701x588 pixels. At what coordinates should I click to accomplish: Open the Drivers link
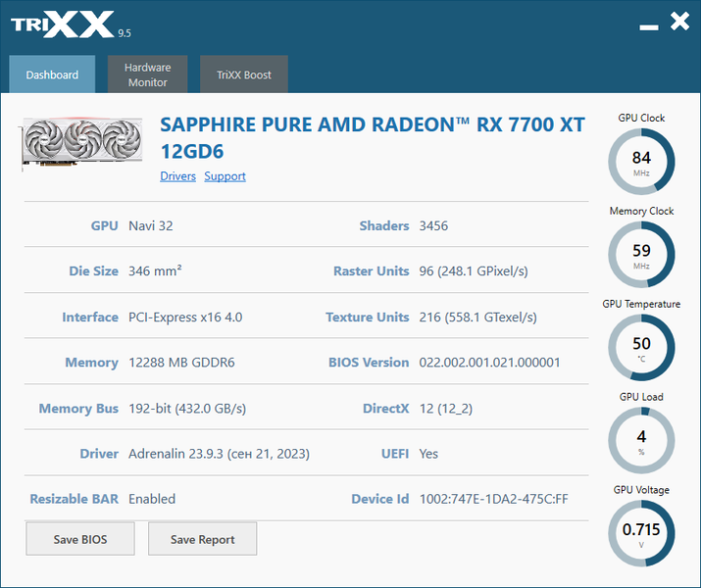[x=177, y=176]
